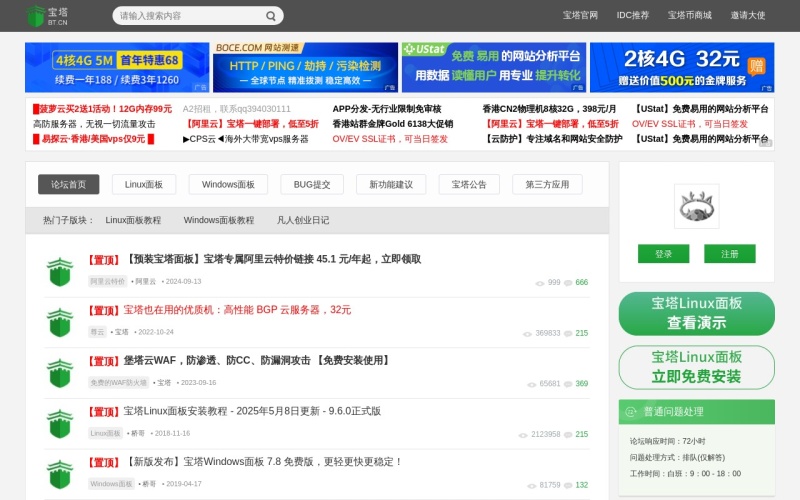Open post 宝塔Linux面板安装教程 9.6.0正式版
Image resolution: width=800 pixels, height=500 pixels.
(x=252, y=411)
